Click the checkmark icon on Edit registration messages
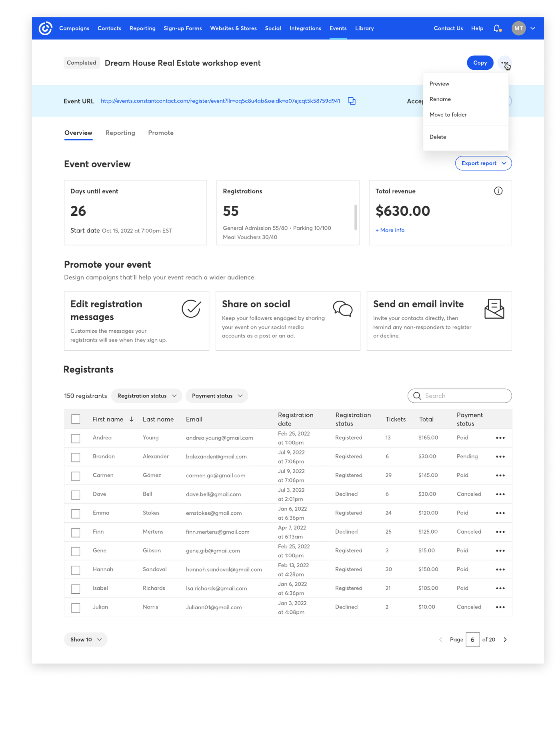This screenshot has height=743, width=560. (x=192, y=309)
